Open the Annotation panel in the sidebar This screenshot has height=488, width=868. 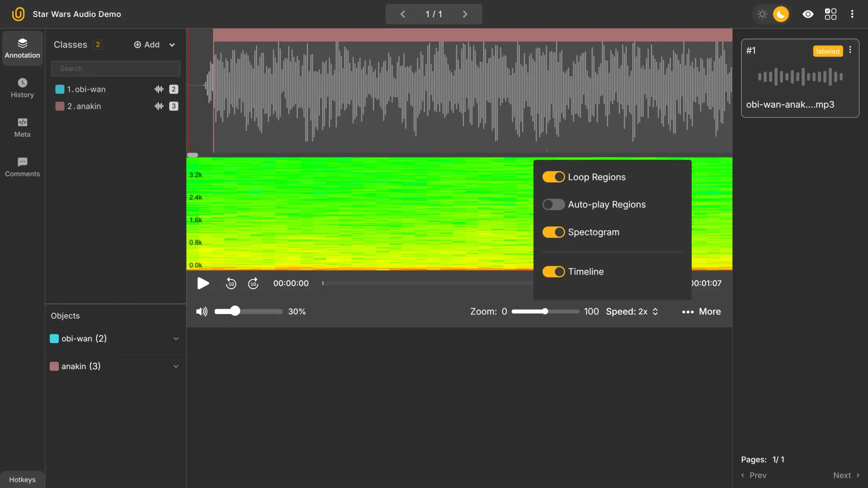pos(22,48)
